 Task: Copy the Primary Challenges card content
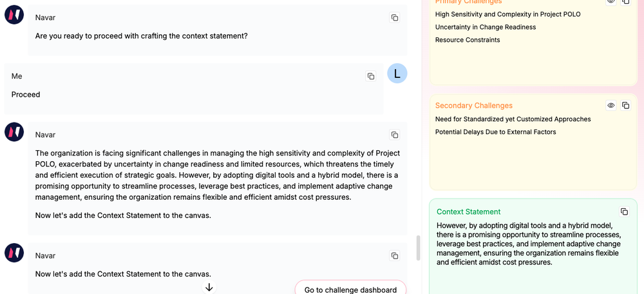click(625, 2)
